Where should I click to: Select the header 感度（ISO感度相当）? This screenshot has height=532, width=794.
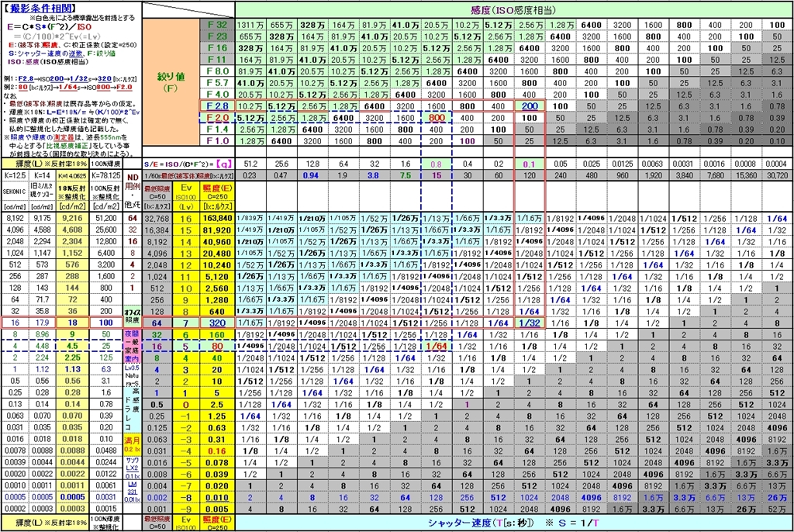pyautogui.click(x=513, y=9)
